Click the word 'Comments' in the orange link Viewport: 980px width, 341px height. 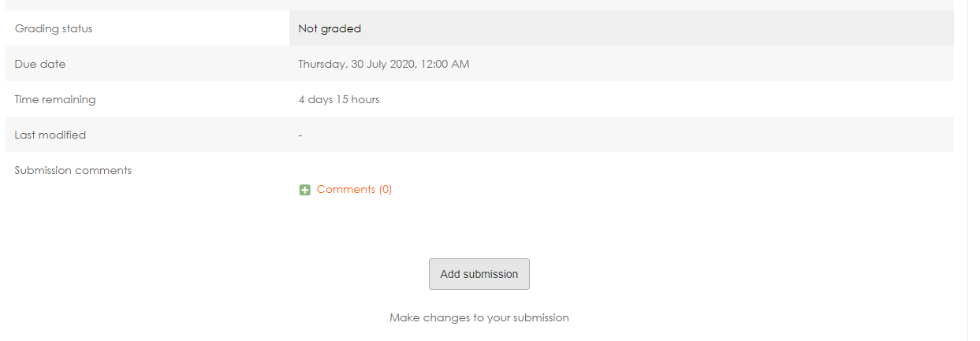(346, 190)
